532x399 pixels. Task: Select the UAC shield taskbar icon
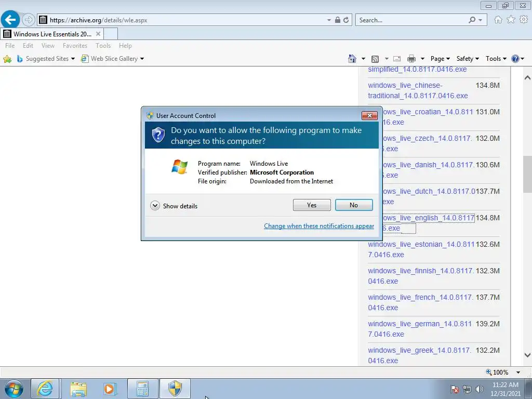(x=175, y=389)
